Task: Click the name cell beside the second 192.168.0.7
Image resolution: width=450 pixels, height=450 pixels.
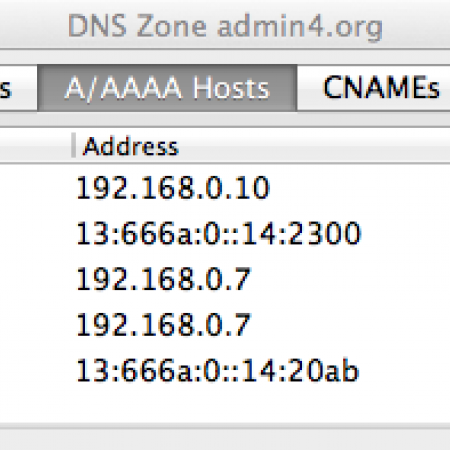Action: pyautogui.click(x=35, y=325)
